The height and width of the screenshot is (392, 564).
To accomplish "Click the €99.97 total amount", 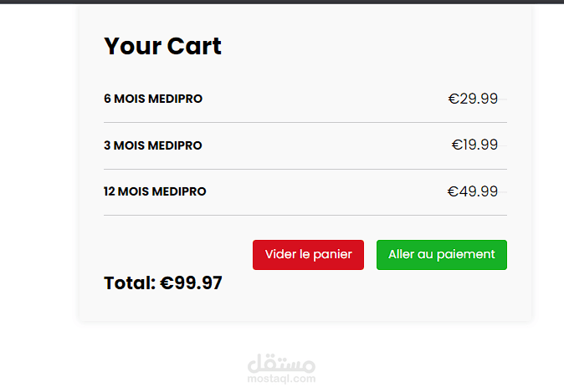I will pos(192,283).
